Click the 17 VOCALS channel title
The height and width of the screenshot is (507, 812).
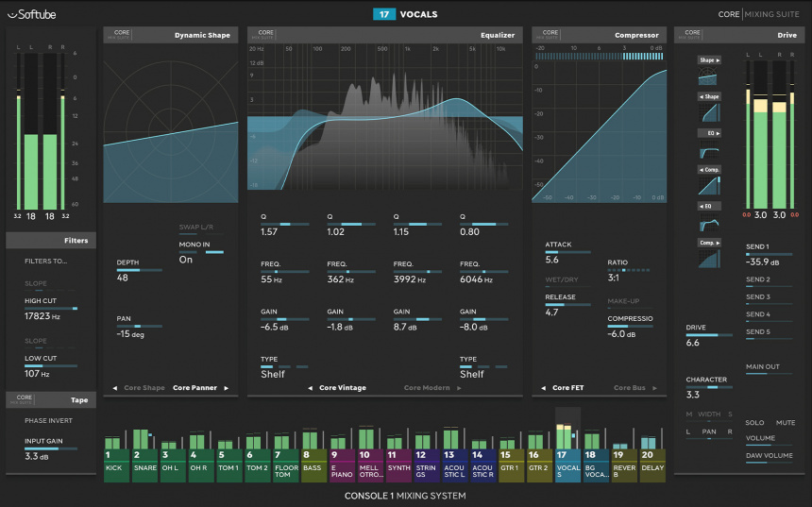[406, 14]
